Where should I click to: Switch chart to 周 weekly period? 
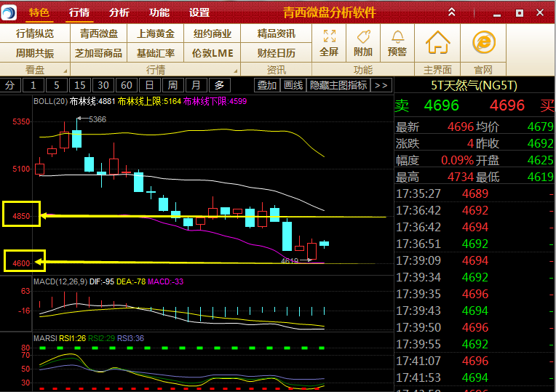point(172,85)
